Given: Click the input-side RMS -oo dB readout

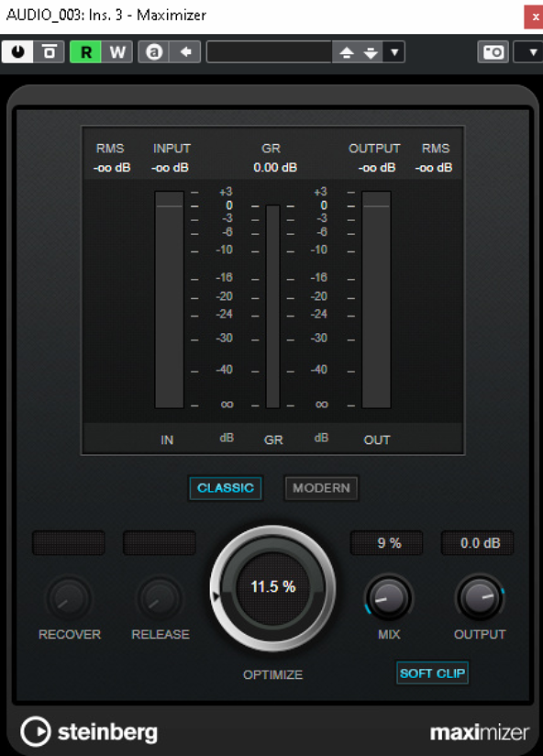Looking at the screenshot, I should coord(112,167).
